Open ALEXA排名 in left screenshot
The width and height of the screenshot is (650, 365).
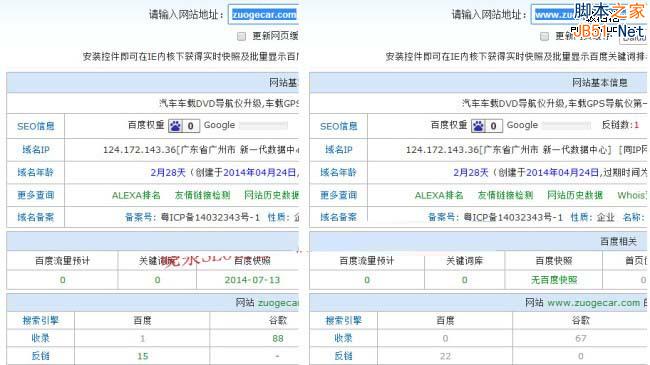136,195
